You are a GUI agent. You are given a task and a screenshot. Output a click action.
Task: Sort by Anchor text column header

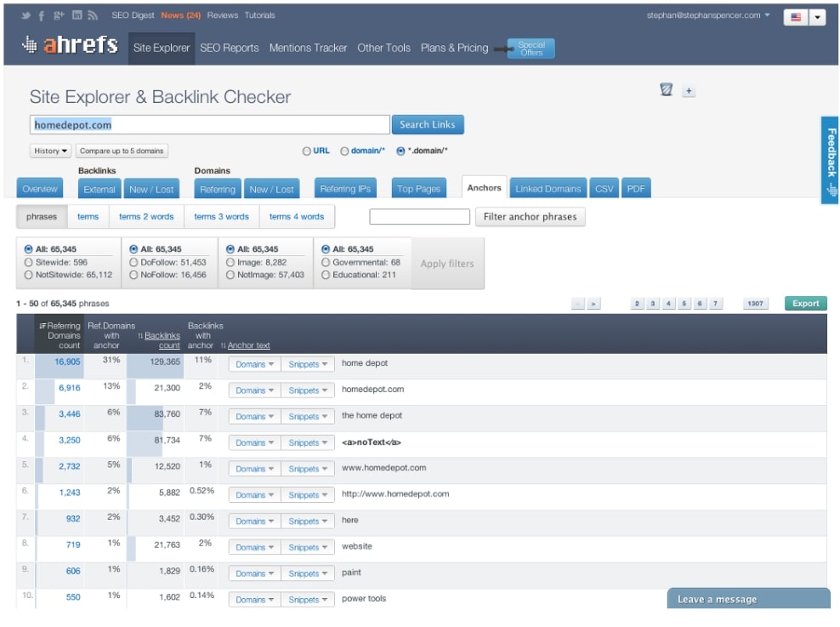[248, 346]
